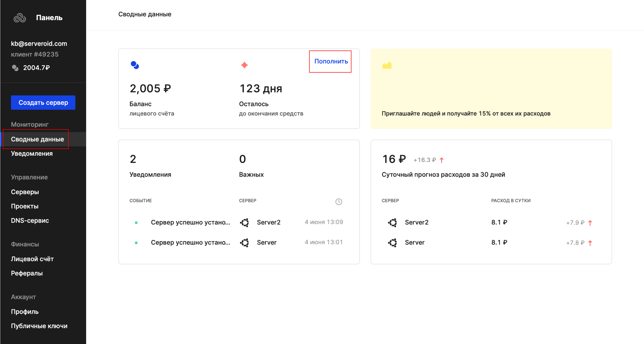Open Публичные ключи page
Screen dimensions: 644x344
click(x=39, y=326)
